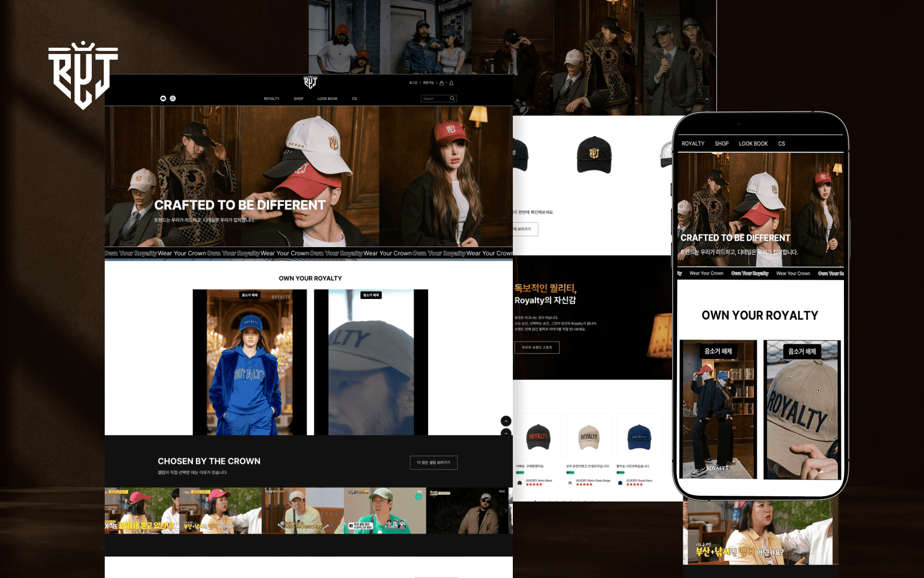The width and height of the screenshot is (924, 578).
Task: Open SHOP menu in desktop site nav
Action: point(298,99)
